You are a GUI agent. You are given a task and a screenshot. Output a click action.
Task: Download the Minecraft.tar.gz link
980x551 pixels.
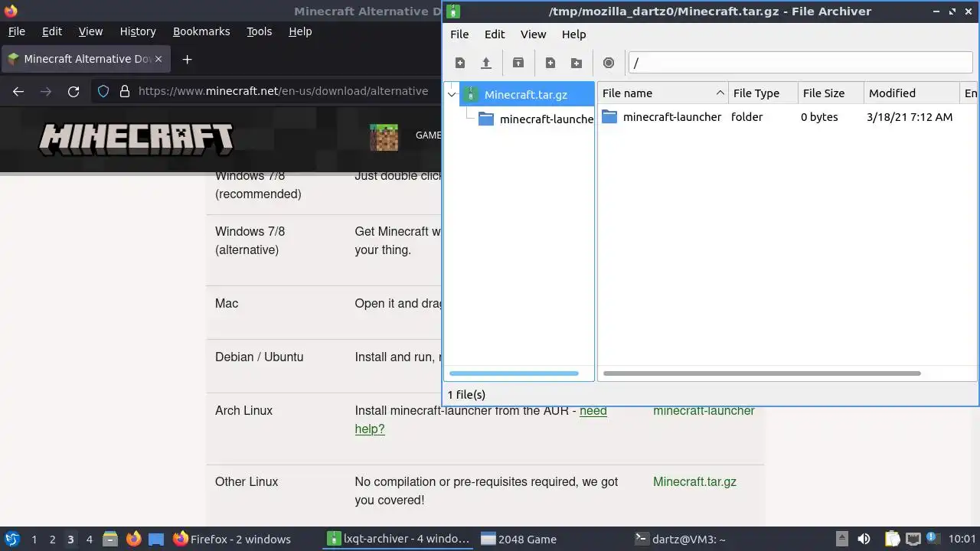(x=694, y=481)
